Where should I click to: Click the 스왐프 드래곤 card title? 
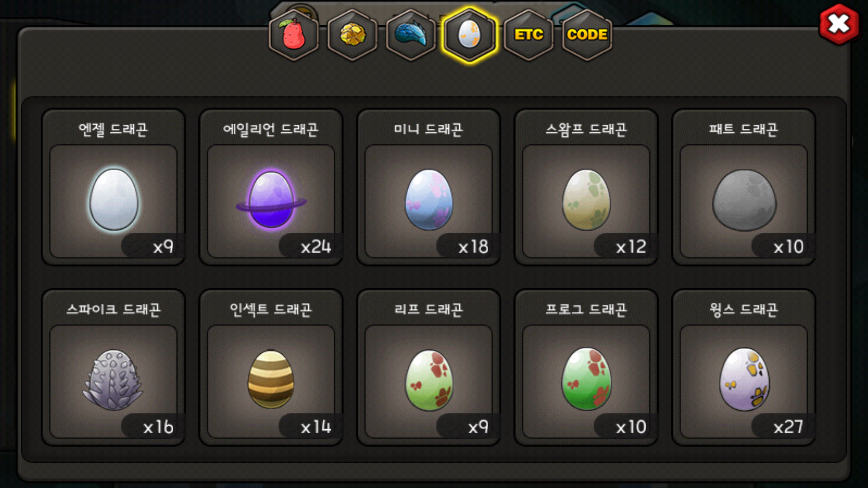click(586, 129)
